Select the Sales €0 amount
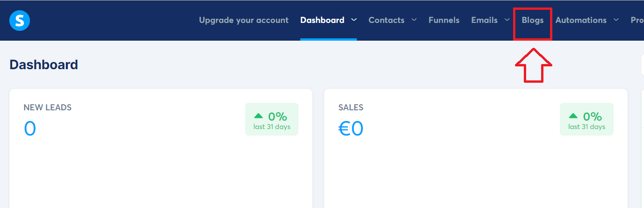Image resolution: width=644 pixels, height=208 pixels. pyautogui.click(x=351, y=129)
